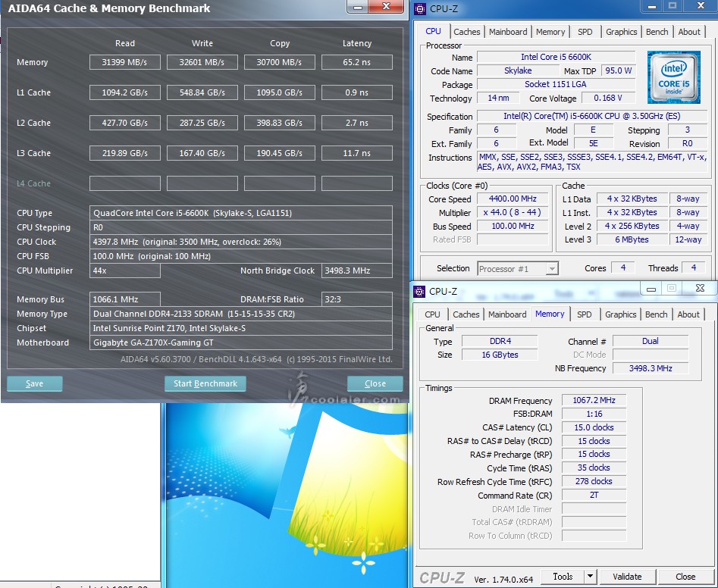Click the L3 Cache Write value 167.40 GB/s
Viewport: 718px width, 588px height.
tap(202, 153)
